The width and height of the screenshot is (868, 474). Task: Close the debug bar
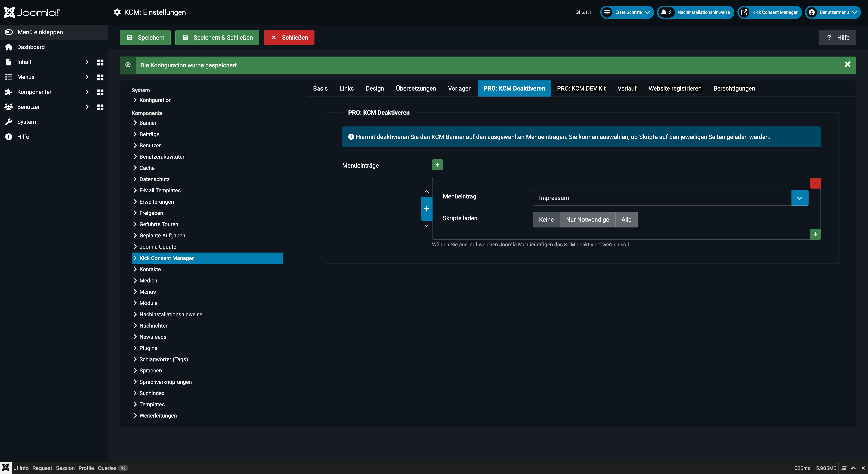coord(863,468)
